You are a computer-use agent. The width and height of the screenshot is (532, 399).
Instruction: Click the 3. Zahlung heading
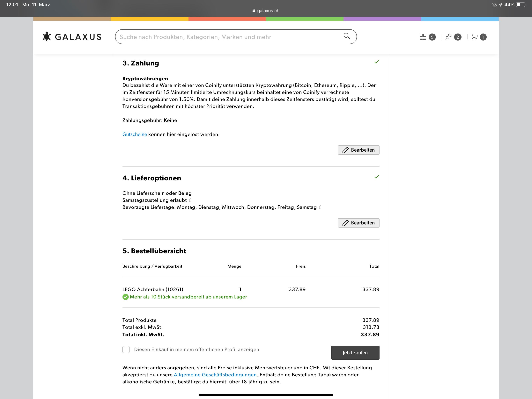(x=141, y=63)
